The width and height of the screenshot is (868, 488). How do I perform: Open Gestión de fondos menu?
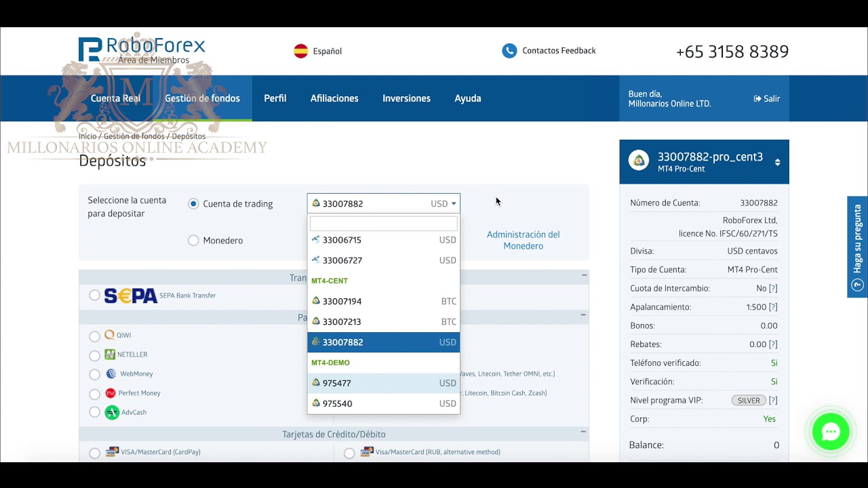click(x=202, y=98)
